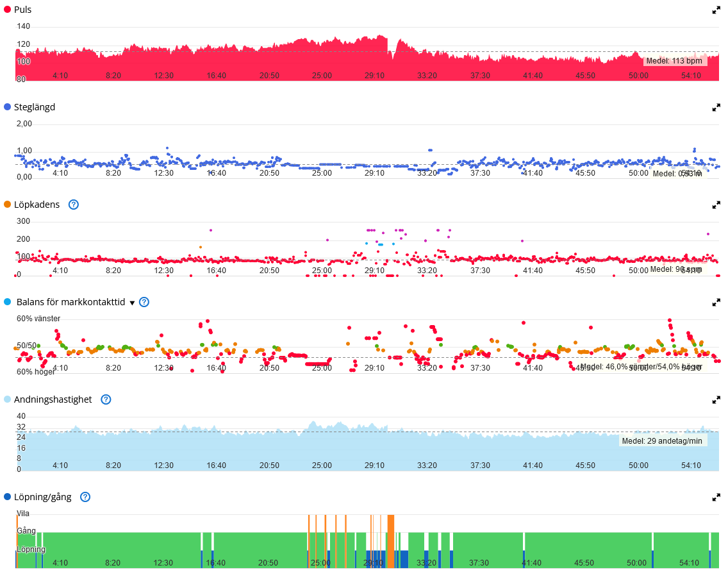
Task: Click the 45:50 time label in Löpning/gång chart
Action: click(x=584, y=563)
